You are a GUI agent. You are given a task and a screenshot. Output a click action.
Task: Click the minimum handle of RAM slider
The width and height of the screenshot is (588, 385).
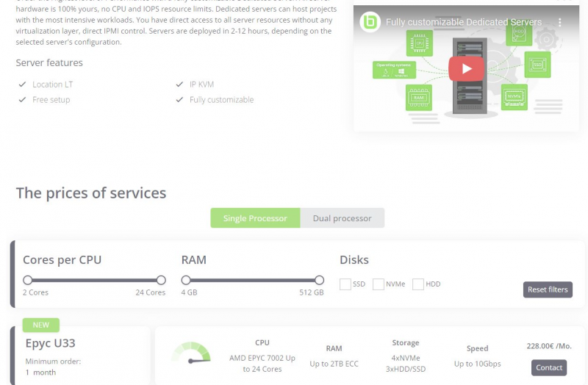pos(186,280)
